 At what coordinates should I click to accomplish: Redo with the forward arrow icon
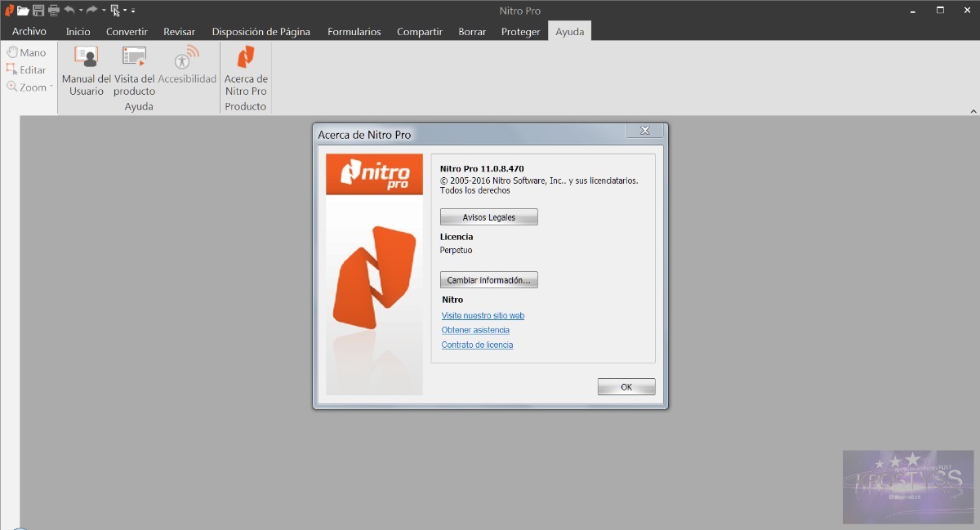(x=92, y=10)
